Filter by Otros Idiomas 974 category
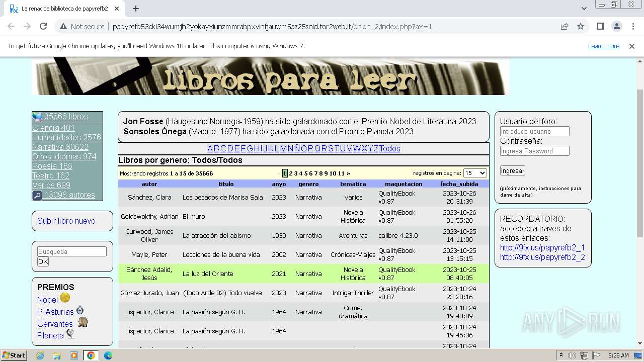This screenshot has height=362, width=644. point(64,156)
